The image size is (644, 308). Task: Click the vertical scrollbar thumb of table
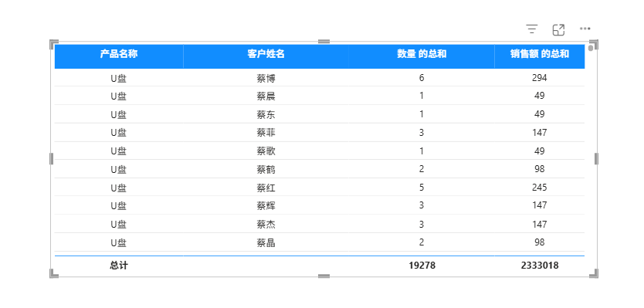tap(591, 48)
